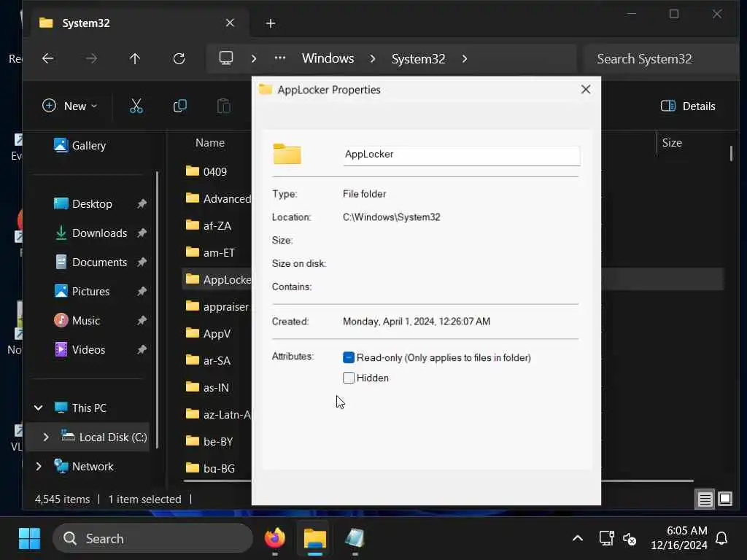This screenshot has width=747, height=560.
Task: Switch to the details list view icon
Action: [x=705, y=499]
